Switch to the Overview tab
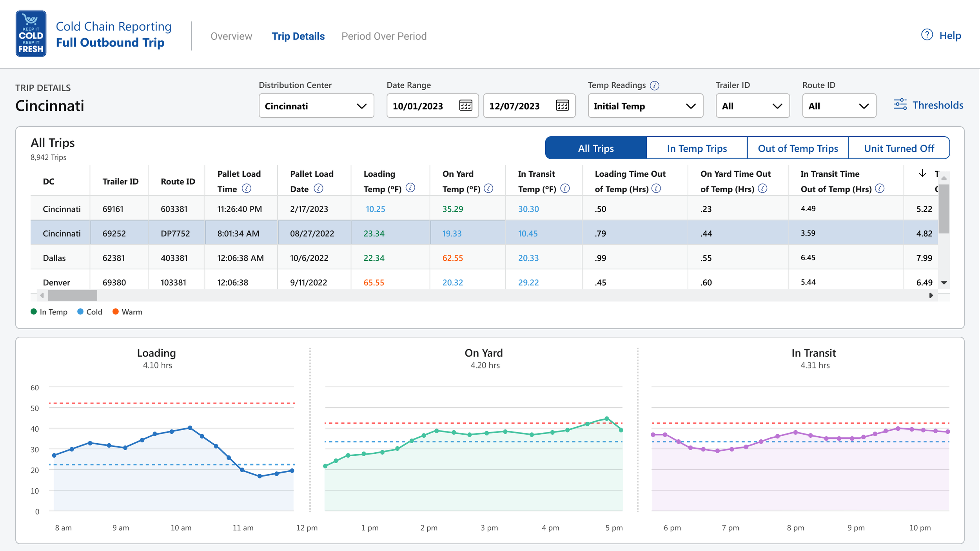The image size is (980, 551). coord(231,36)
